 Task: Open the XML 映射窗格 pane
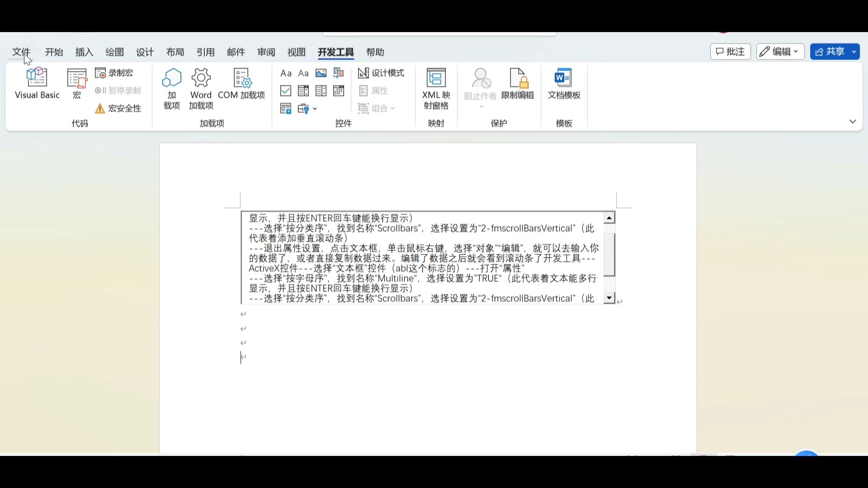(436, 89)
